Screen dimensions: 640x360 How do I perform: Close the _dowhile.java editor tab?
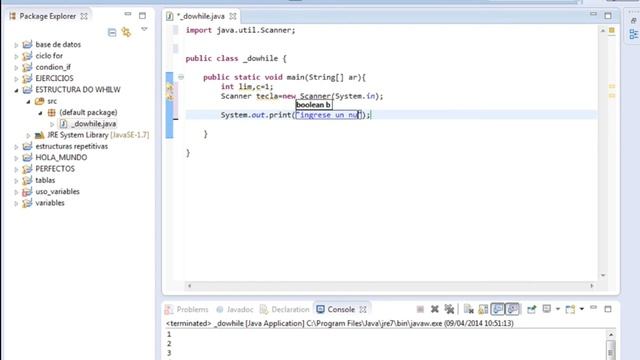(233, 16)
